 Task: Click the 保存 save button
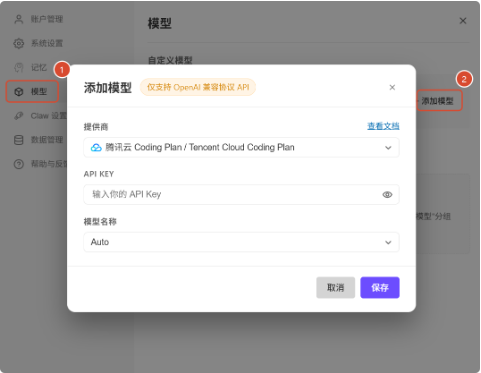[380, 287]
